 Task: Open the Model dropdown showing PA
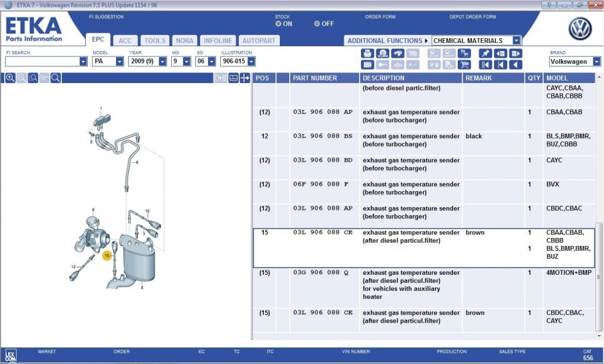point(119,62)
